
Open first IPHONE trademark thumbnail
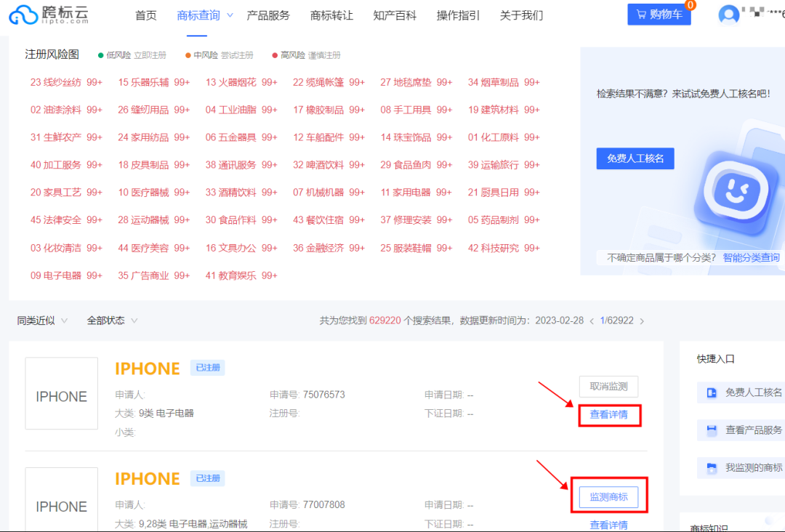[x=62, y=393]
